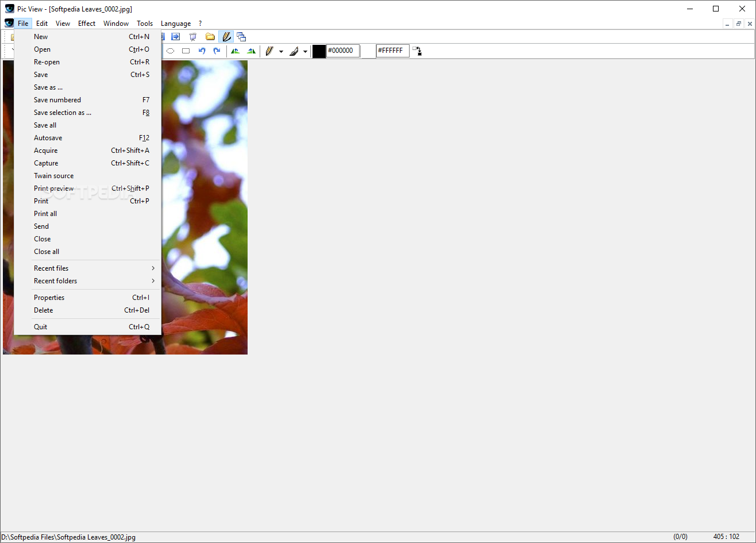Select the paintbrush tool
Viewport: 756px width, 543px height.
pos(294,51)
